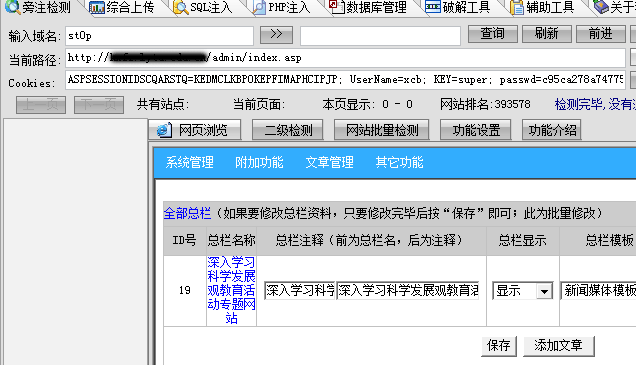Viewport: 636px width, 365px height.
Task: Click the 共有站点 label
Action: tap(163, 105)
